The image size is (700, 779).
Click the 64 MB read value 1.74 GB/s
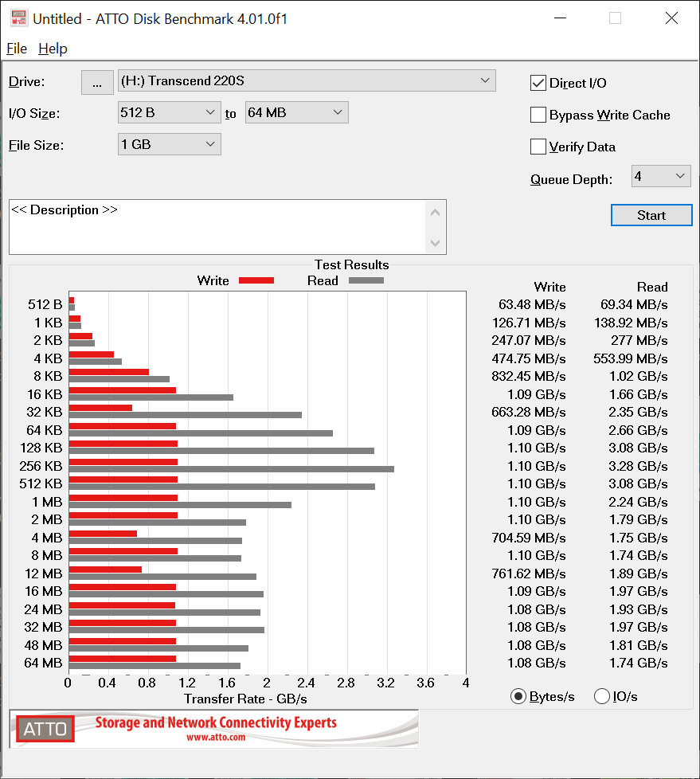639,663
